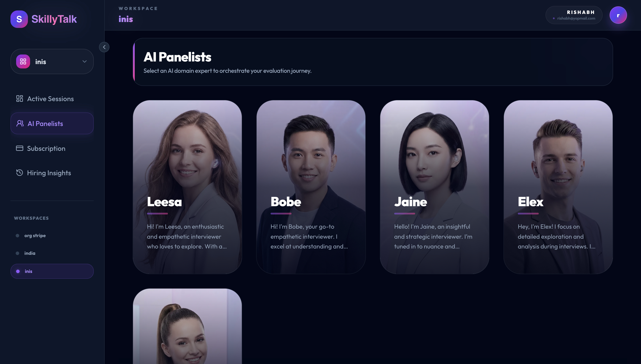Screen dimensions: 641x364
Task: Pick the Jaine AI panelist
Action: [x=435, y=187]
